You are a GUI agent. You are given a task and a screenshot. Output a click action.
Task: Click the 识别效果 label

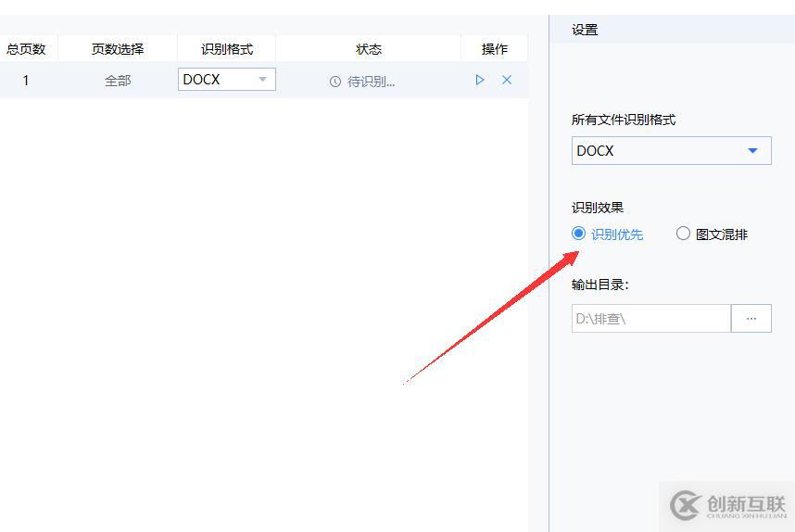598,208
